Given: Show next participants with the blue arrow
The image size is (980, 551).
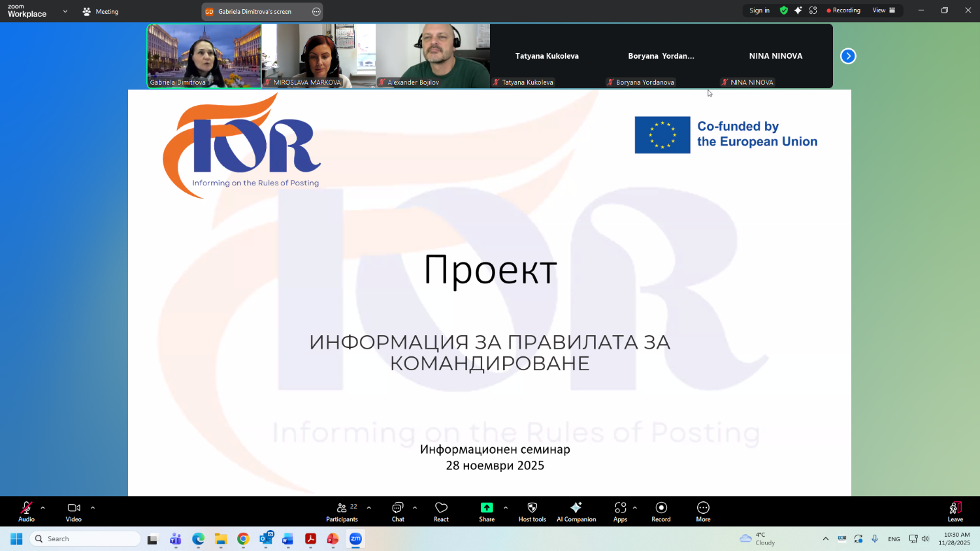Looking at the screenshot, I should click(x=848, y=56).
